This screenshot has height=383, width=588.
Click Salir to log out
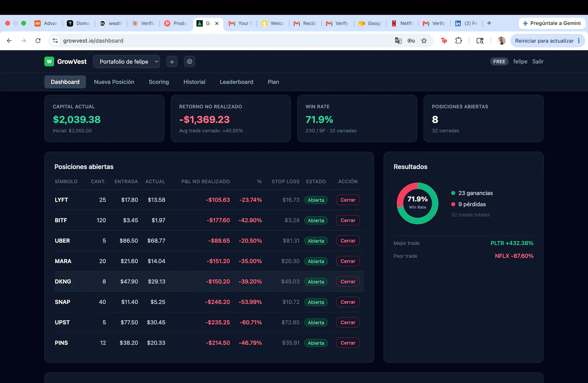point(538,61)
